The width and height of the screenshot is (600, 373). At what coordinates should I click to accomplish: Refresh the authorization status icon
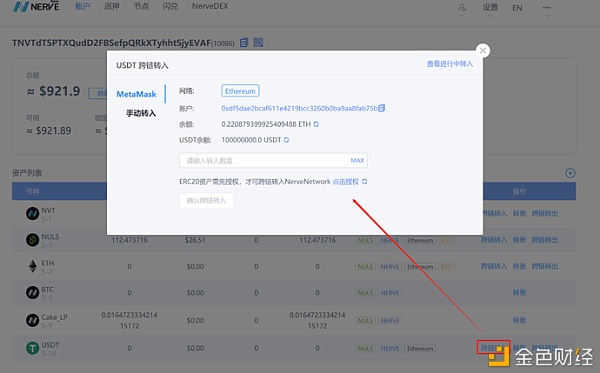point(364,182)
